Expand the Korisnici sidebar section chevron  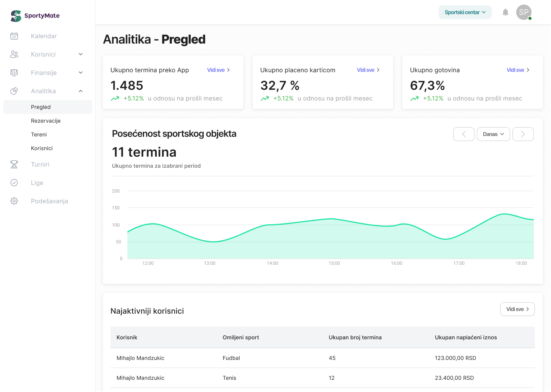coord(81,54)
